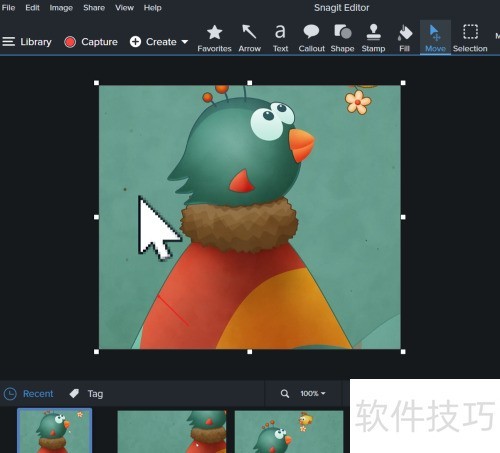Click the bottom-right canvas resize handle
500x453 pixels.
click(403, 352)
